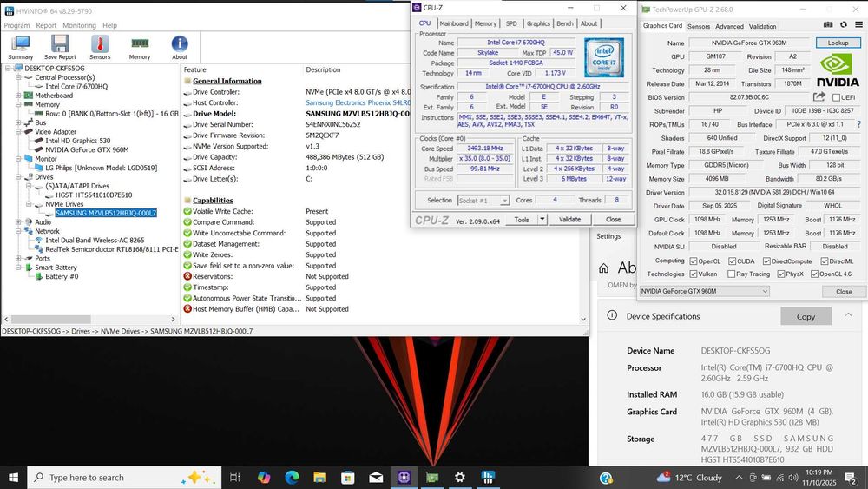Toggle the OpenCL checkbox
This screenshot has width=868, height=489.
coord(693,261)
